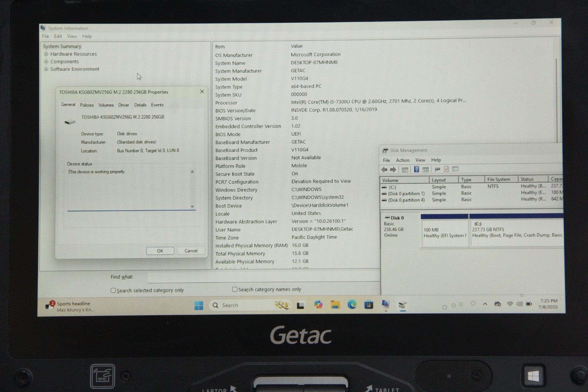Viewport: 588px width, 392px height.
Task: Select General tab in Properties dialog
Action: 68,105
